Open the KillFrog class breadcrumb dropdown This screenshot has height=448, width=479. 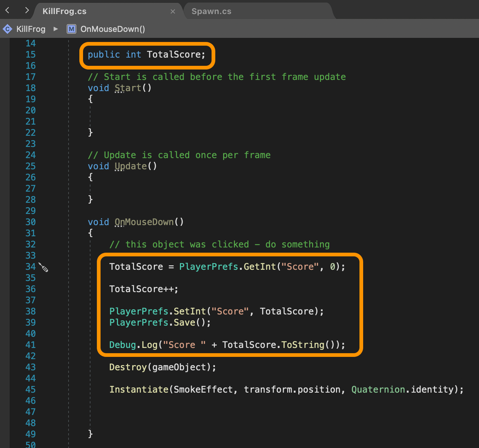[31, 29]
